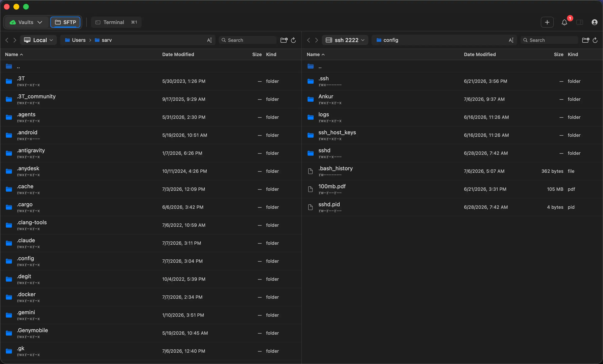Select the .Genymobile folder
The image size is (603, 364).
pyautogui.click(x=151, y=333)
